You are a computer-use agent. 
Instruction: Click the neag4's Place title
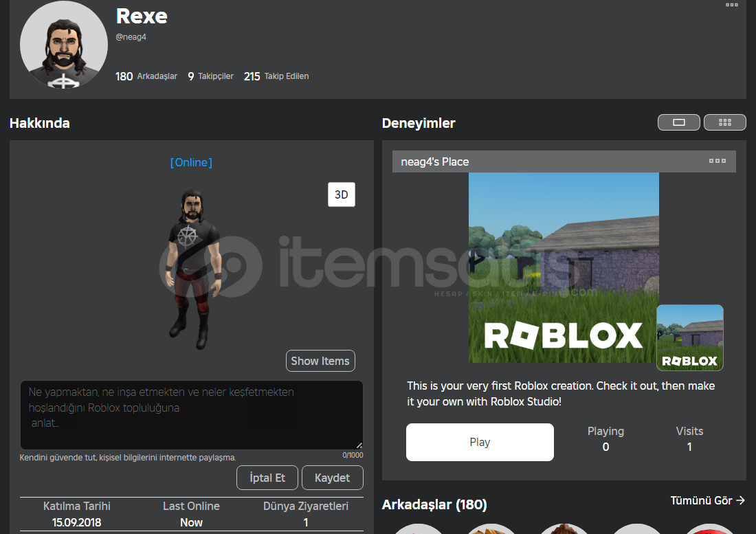point(435,162)
